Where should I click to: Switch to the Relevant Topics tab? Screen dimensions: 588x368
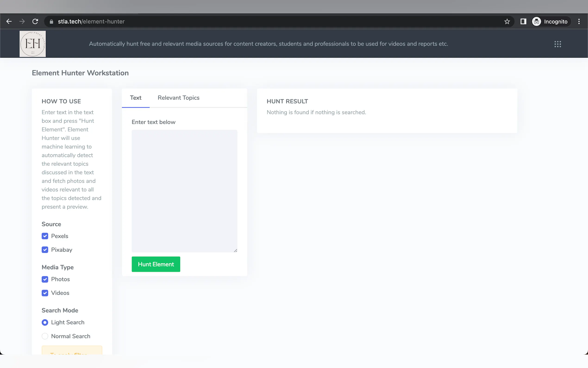click(178, 98)
